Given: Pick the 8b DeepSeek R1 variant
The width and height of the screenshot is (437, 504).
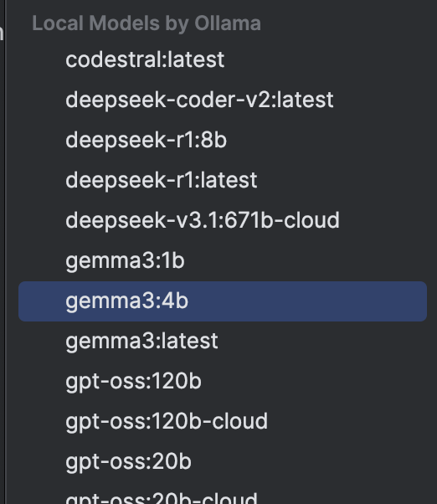Looking at the screenshot, I should click(223, 140).
